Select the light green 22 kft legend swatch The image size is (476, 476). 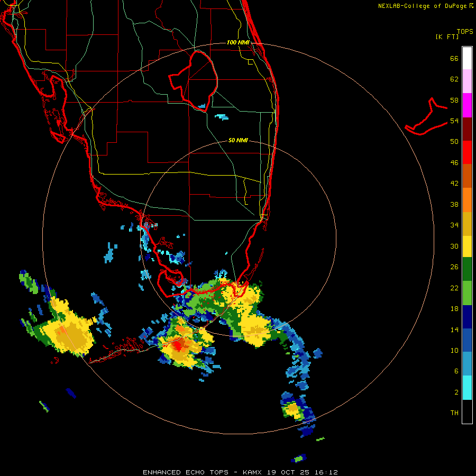467,293
